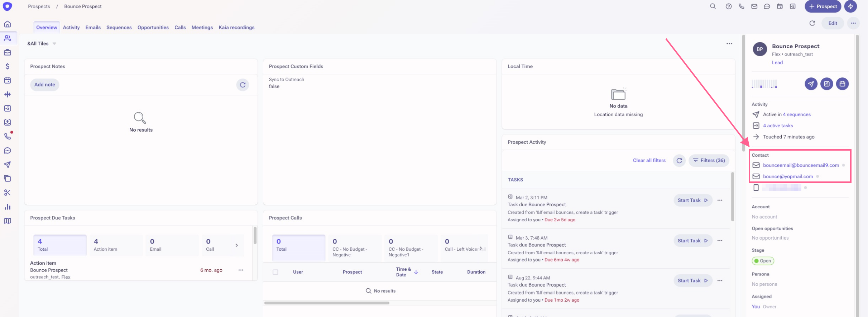This screenshot has height=317, width=868.
Task: Click the chat bubble icon in top bar
Action: pos(767,6)
